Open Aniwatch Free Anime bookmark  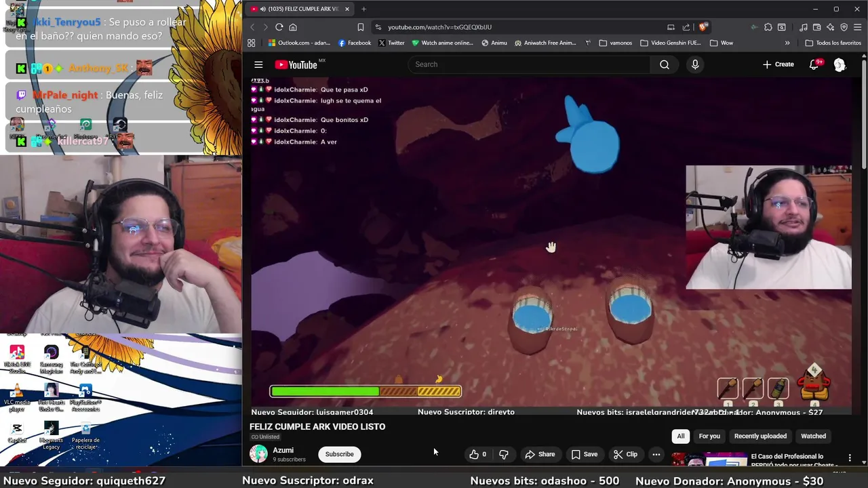pos(545,43)
